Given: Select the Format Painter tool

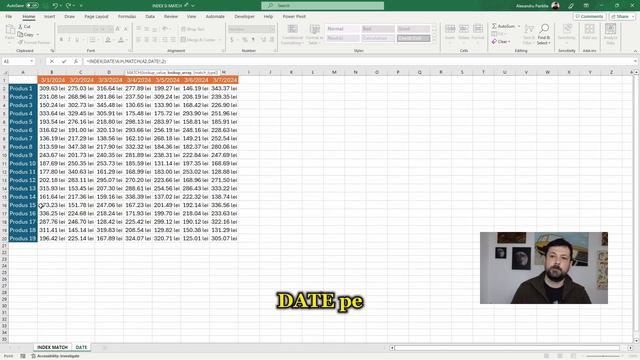Looking at the screenshot, I should tap(33, 42).
